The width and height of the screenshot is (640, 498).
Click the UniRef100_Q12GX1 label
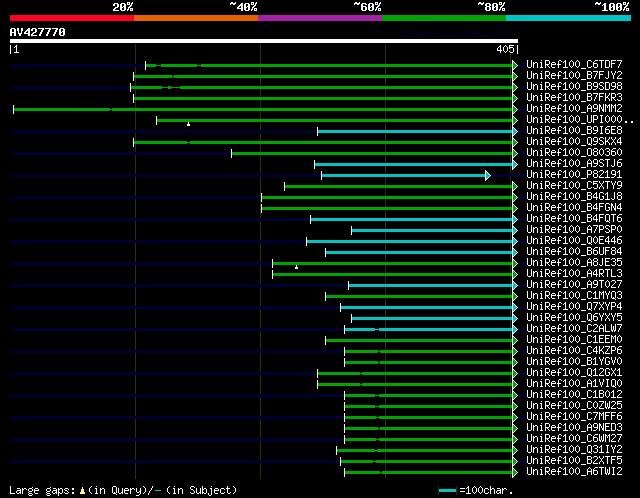(574, 373)
